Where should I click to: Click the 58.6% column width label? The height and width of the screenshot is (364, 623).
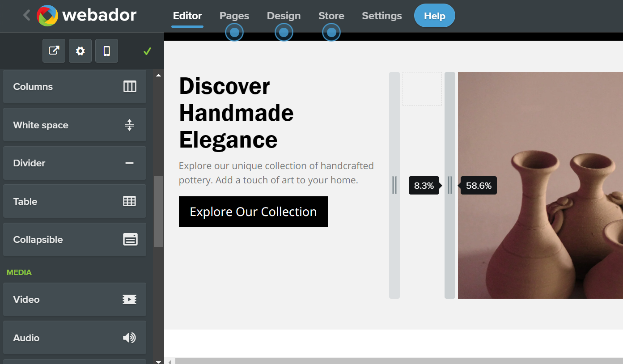(x=479, y=186)
